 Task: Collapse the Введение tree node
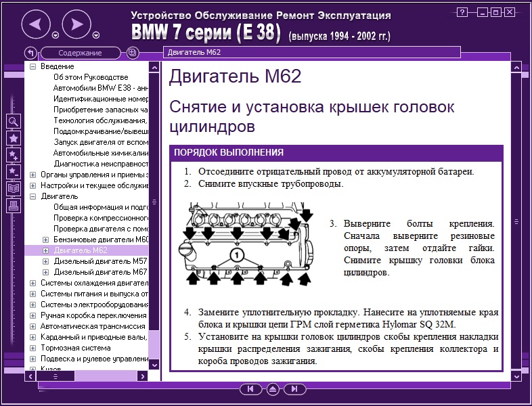pyautogui.click(x=33, y=66)
